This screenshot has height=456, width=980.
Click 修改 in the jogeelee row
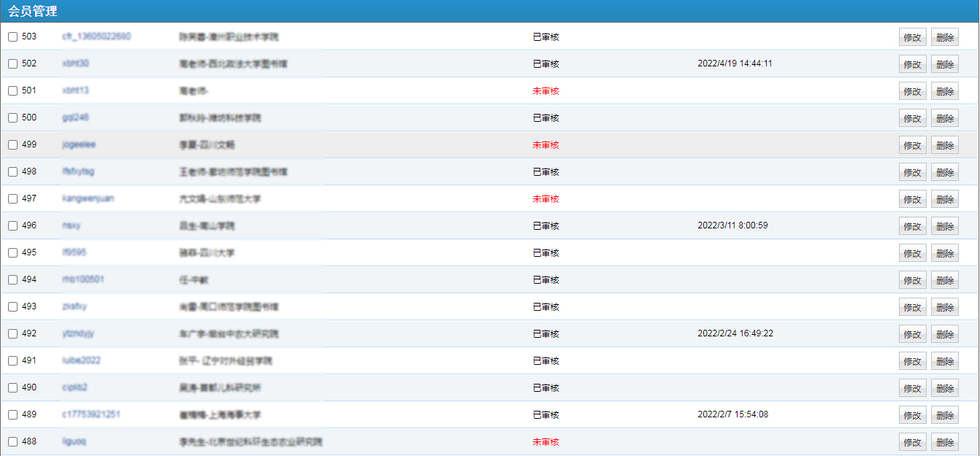[912, 146]
